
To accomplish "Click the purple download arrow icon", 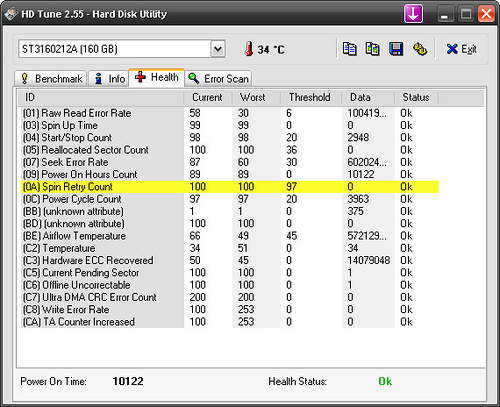I will (414, 14).
